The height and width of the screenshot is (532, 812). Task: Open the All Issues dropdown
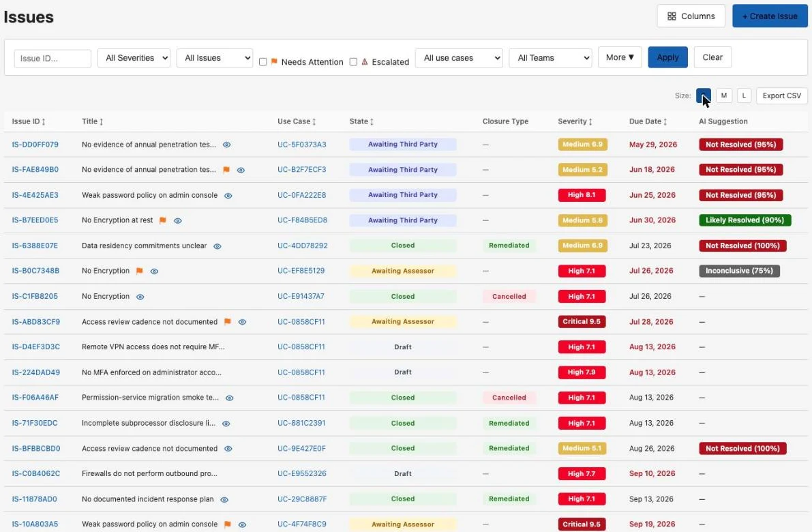pos(215,58)
